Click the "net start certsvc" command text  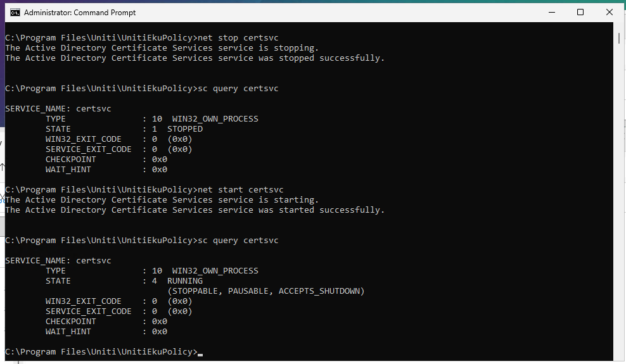pos(241,190)
